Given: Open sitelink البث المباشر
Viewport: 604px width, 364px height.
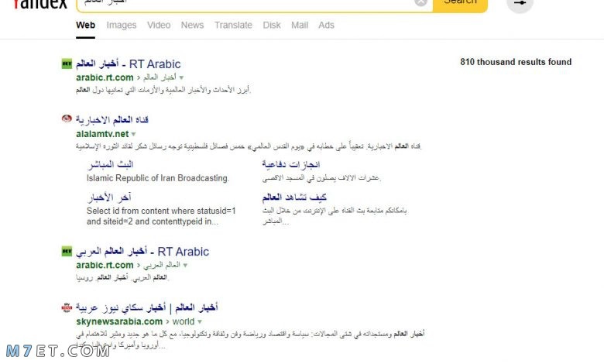Looking at the screenshot, I should [111, 164].
